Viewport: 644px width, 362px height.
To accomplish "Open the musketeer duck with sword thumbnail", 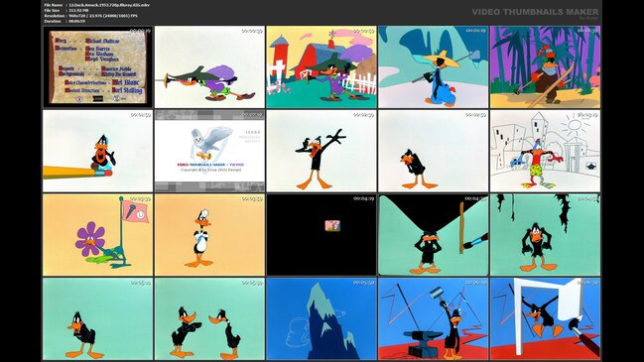I will [x=209, y=66].
